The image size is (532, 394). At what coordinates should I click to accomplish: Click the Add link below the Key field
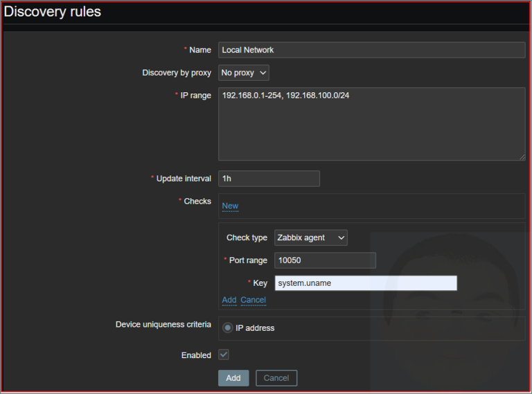(229, 300)
